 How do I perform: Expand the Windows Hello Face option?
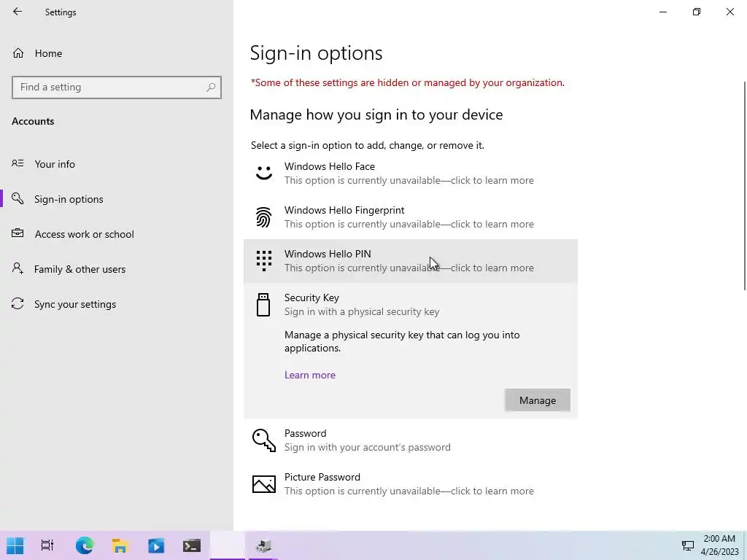(x=411, y=174)
